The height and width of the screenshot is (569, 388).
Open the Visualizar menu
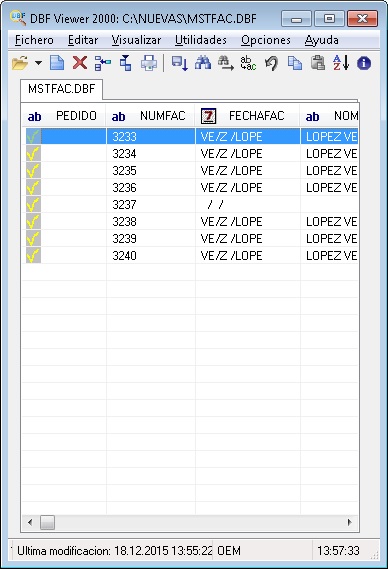point(136,40)
